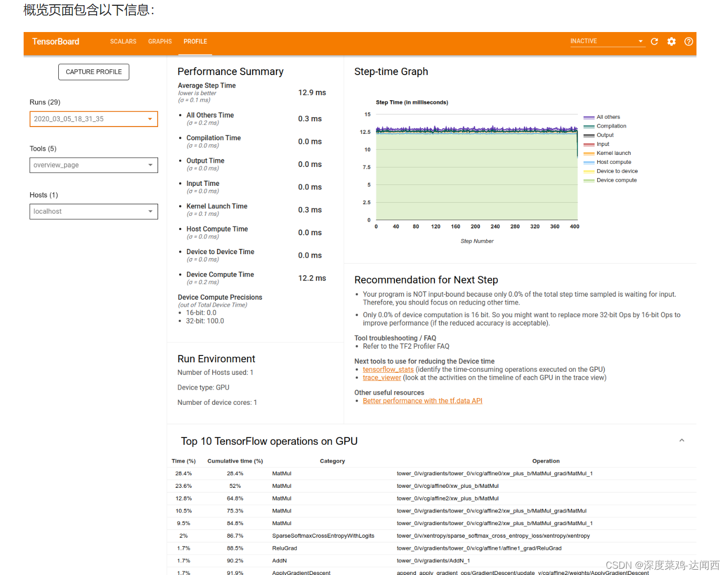
Task: Click the 86.7% cumulative time cell
Action: point(235,536)
